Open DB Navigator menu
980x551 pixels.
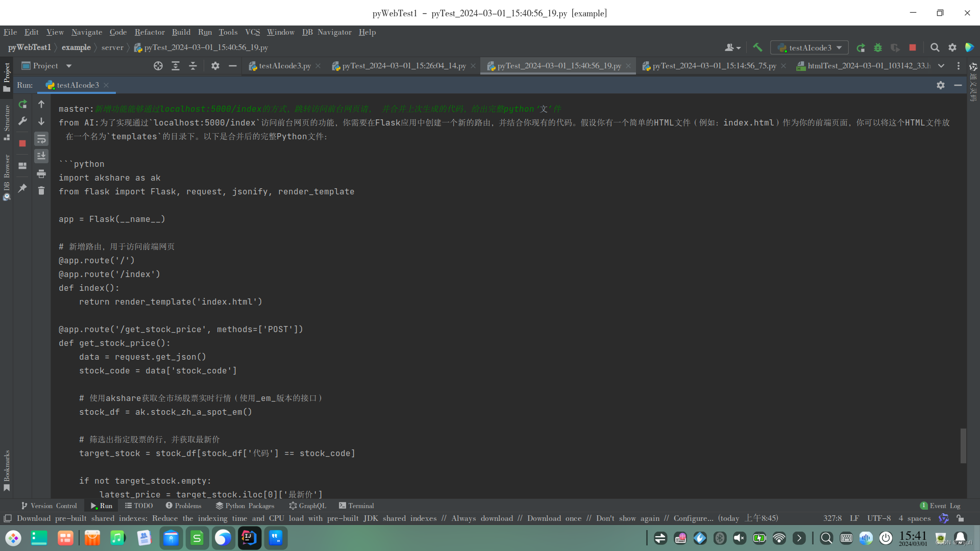(327, 32)
